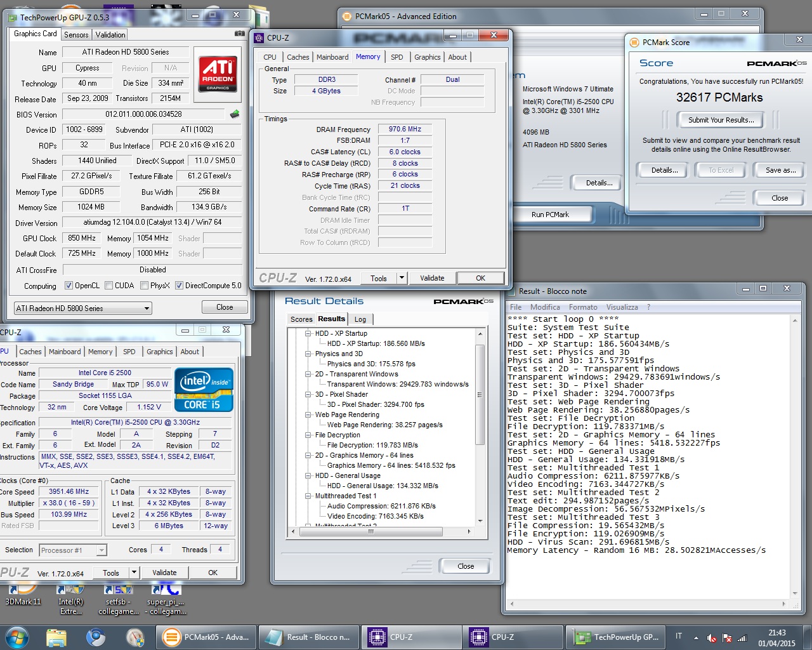Toggle the CUDA checkbox in GPU-Z

(x=108, y=286)
